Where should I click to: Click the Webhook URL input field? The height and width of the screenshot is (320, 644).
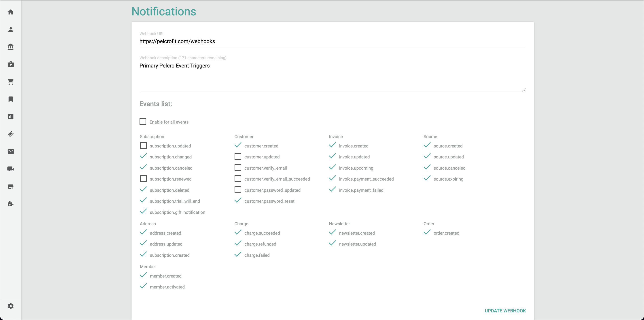332,42
